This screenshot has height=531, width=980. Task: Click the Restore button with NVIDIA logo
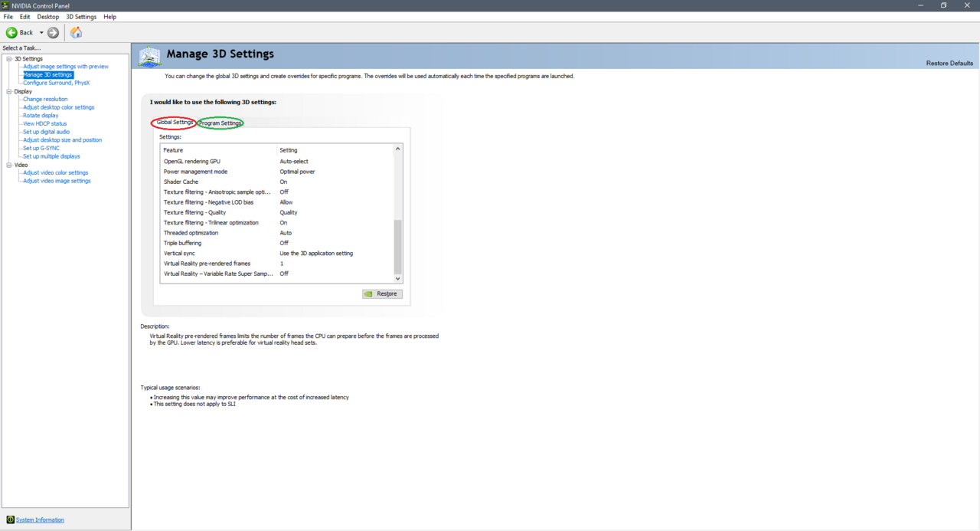[x=382, y=293]
